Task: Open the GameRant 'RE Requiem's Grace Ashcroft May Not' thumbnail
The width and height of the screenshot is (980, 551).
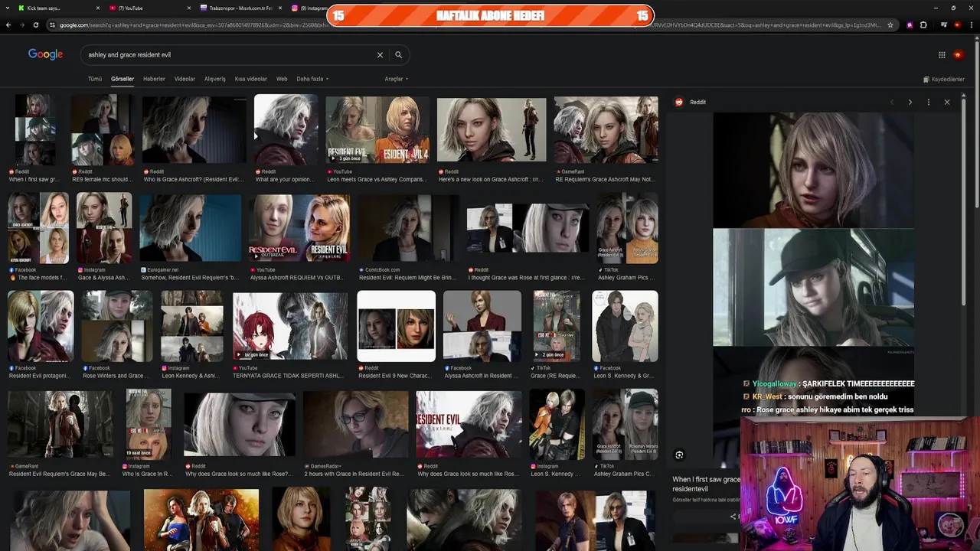Action: (606, 129)
